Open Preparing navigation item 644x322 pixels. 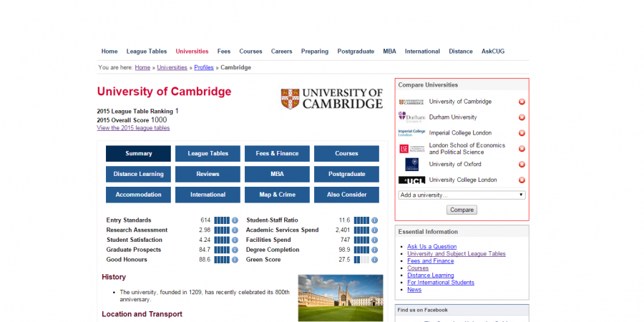315,52
